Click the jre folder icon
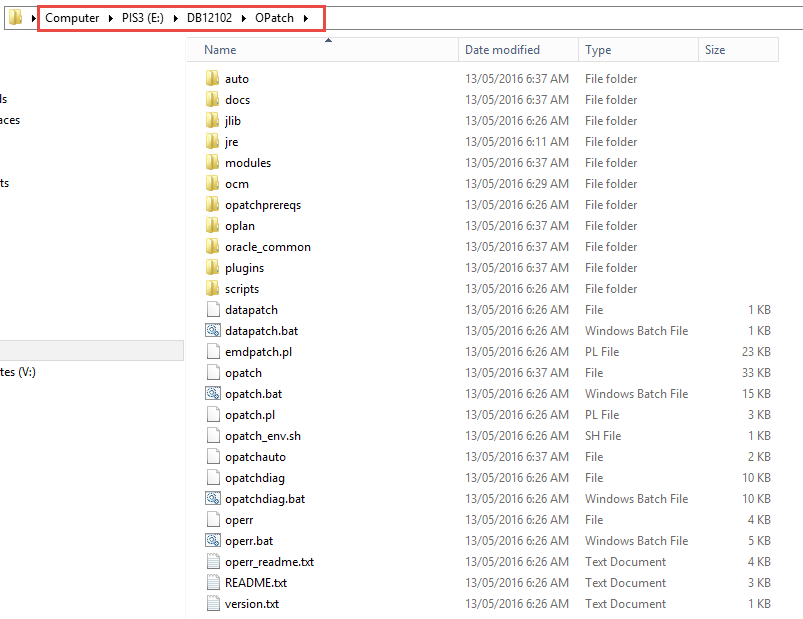 pyautogui.click(x=212, y=142)
